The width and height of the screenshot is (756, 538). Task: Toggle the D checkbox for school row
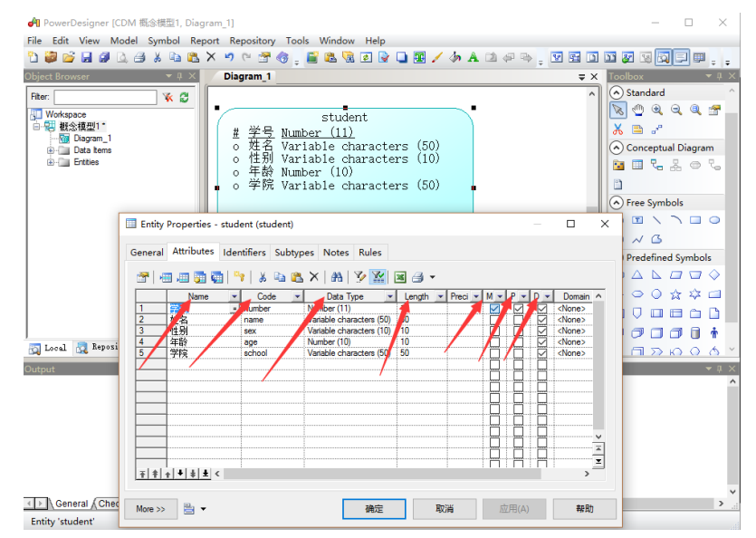pos(541,353)
